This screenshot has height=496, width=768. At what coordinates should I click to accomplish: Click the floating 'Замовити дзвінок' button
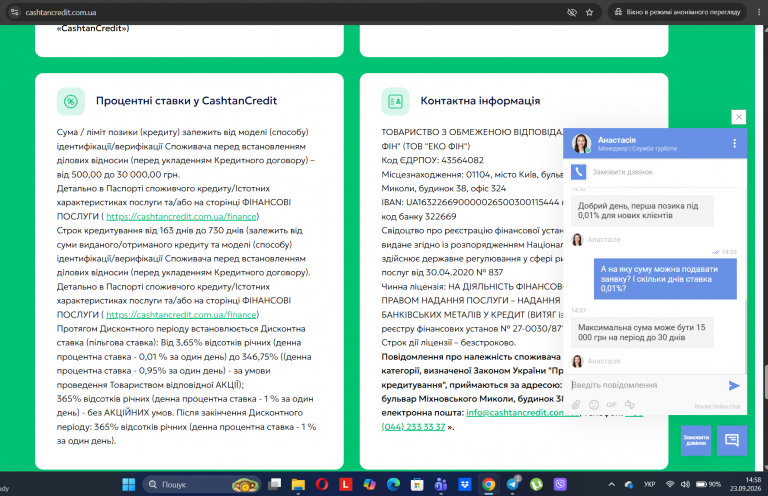696,441
